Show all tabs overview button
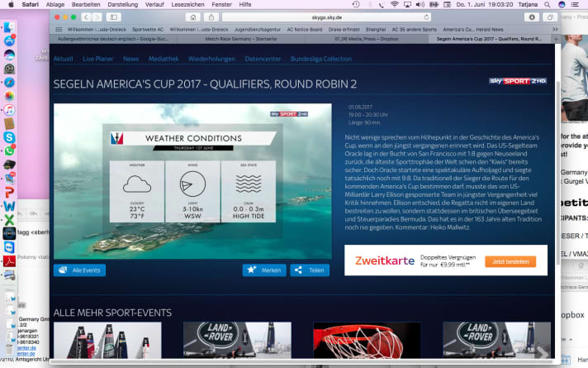Viewport: 588px width, 368px height. tap(550, 17)
